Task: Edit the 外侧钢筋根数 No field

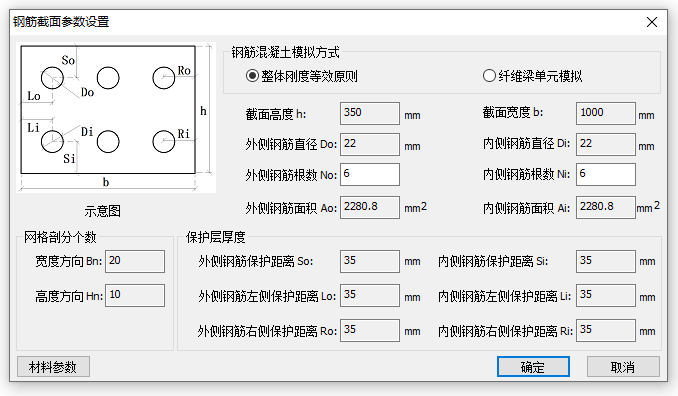Action: [370, 174]
